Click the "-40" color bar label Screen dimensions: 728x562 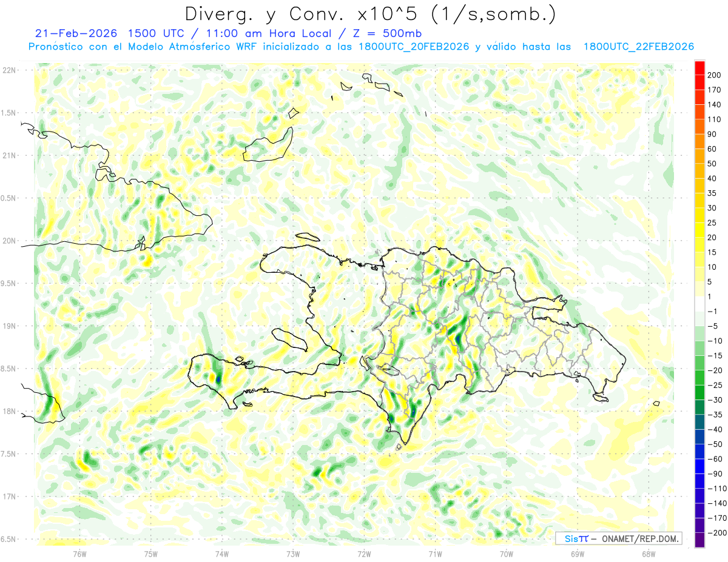[715, 429]
